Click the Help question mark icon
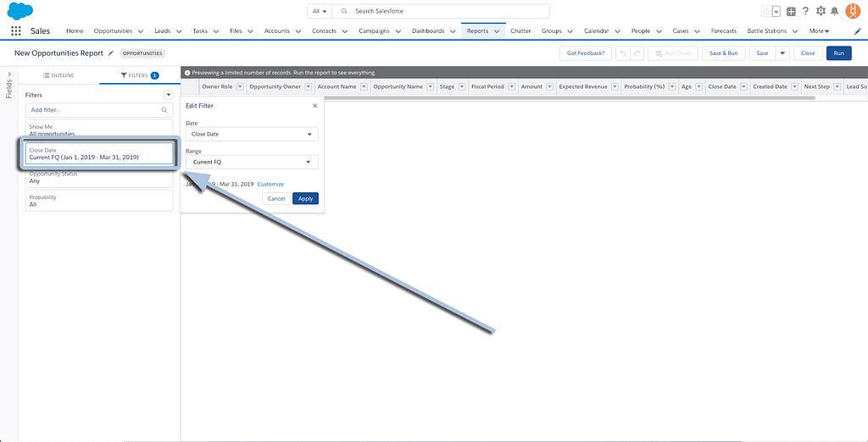 (805, 11)
